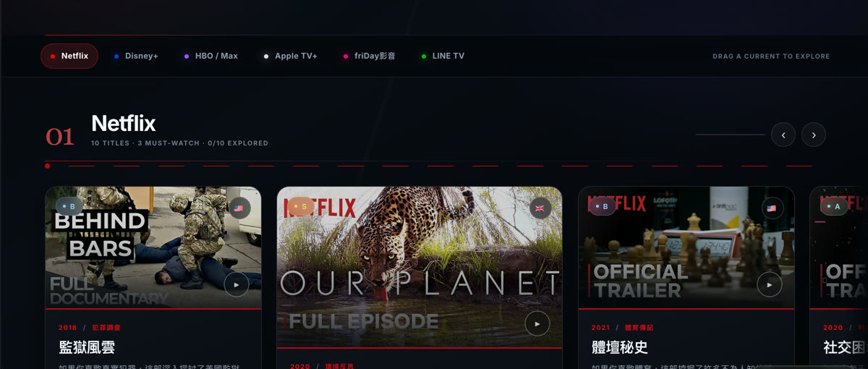Image resolution: width=868 pixels, height=369 pixels.
Task: Open the 監獄風雲 title
Action: [87, 347]
